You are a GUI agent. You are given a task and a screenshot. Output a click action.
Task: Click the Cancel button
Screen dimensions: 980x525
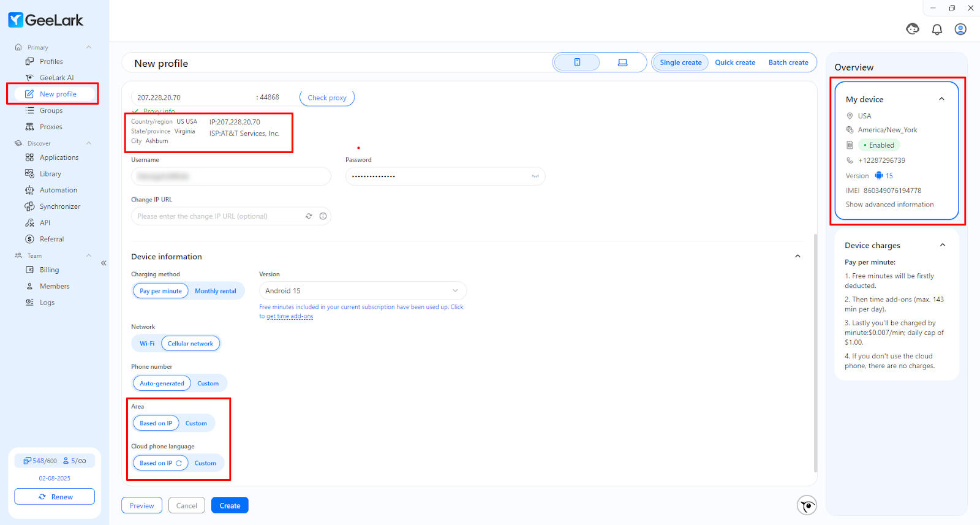coord(187,505)
